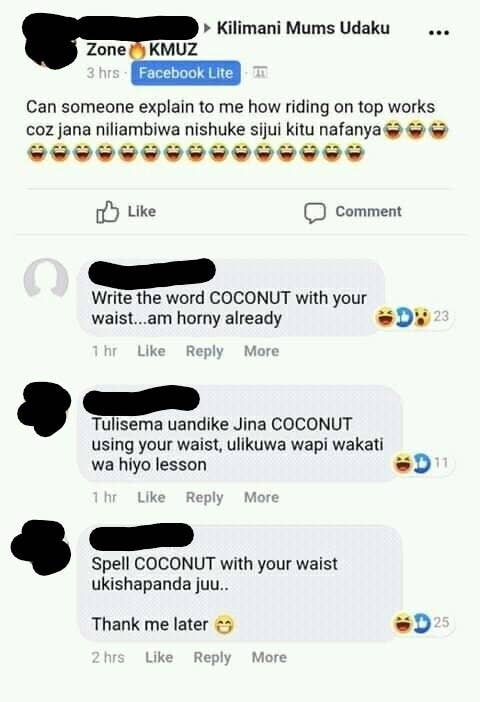Expand More options on first comment

pos(261,351)
